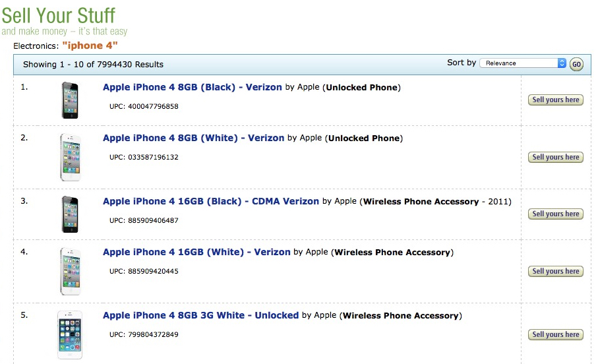Image resolution: width=598 pixels, height=364 pixels.
Task: Open Apple iPhone 4 8GB 3G White - Unlocked link
Action: tap(200, 316)
